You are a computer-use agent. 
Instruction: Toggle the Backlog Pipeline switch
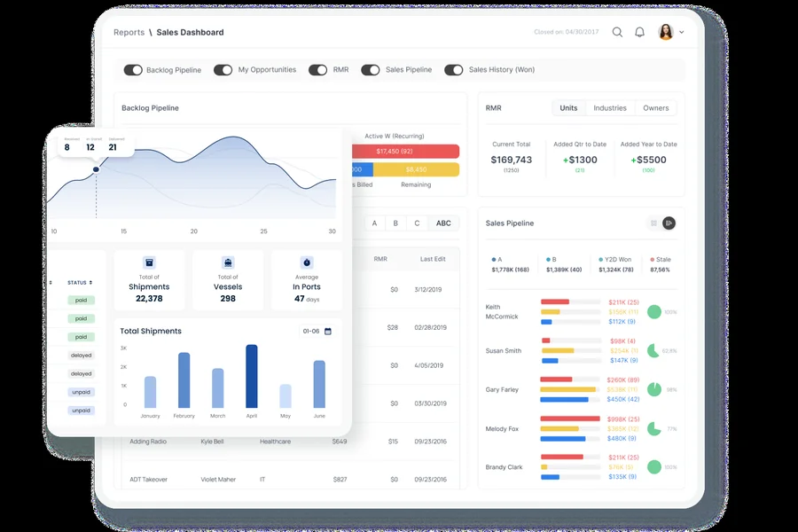click(x=133, y=69)
